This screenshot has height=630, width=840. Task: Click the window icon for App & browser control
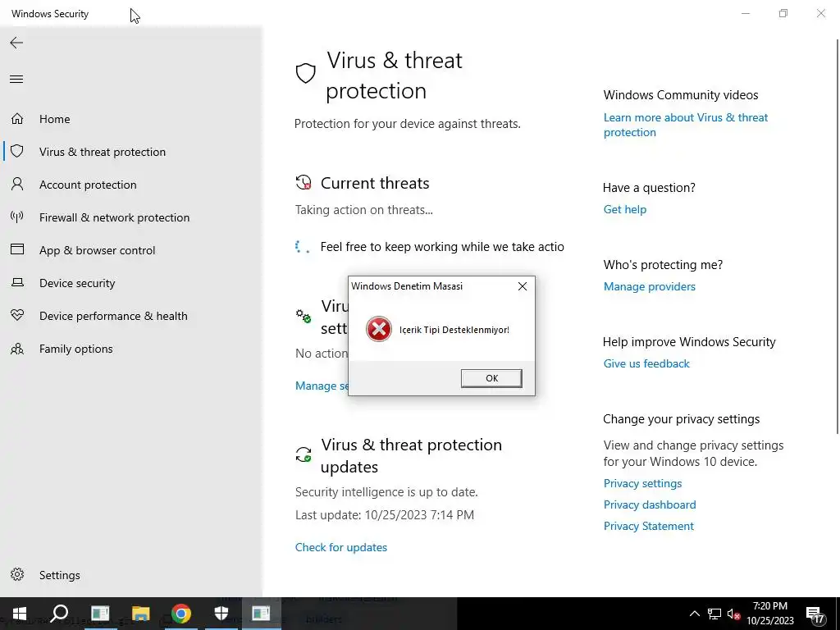click(x=17, y=249)
